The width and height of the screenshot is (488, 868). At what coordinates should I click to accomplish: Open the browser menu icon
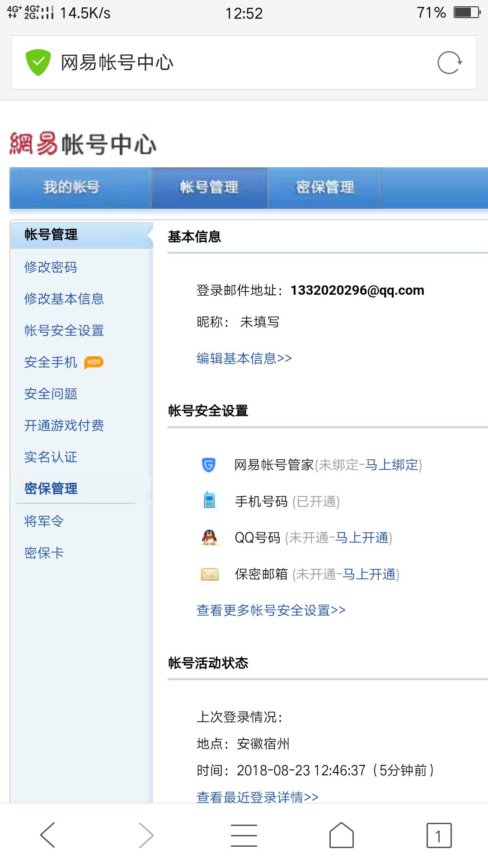click(244, 835)
